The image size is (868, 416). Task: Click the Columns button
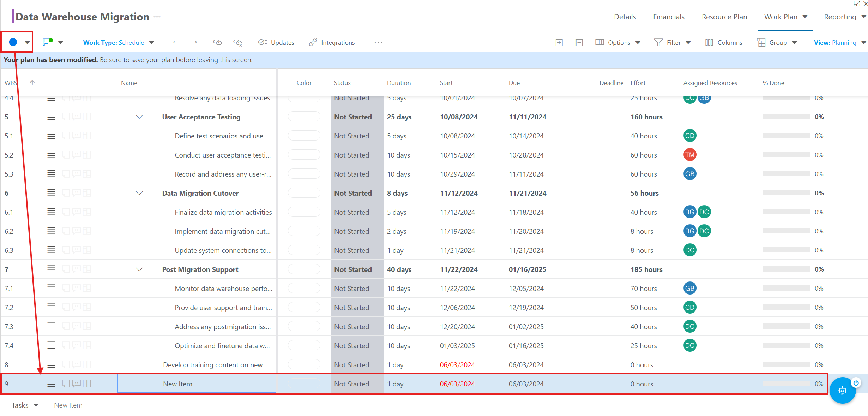click(724, 43)
